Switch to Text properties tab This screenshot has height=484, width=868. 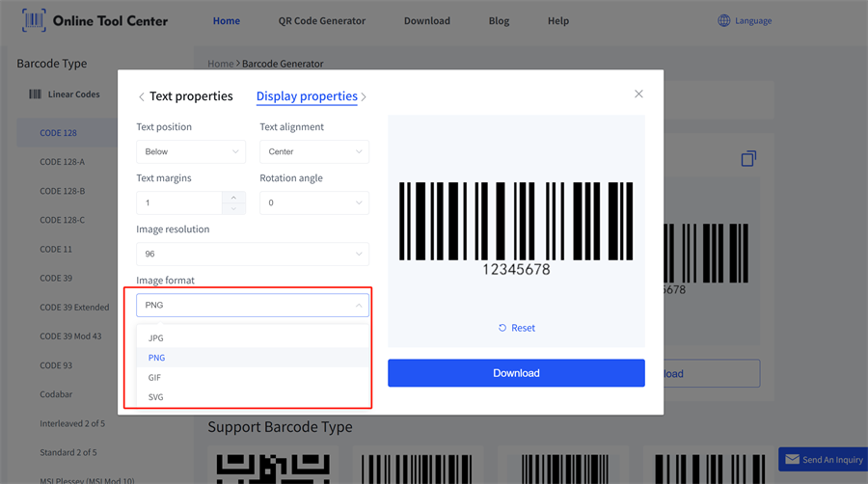coord(191,96)
